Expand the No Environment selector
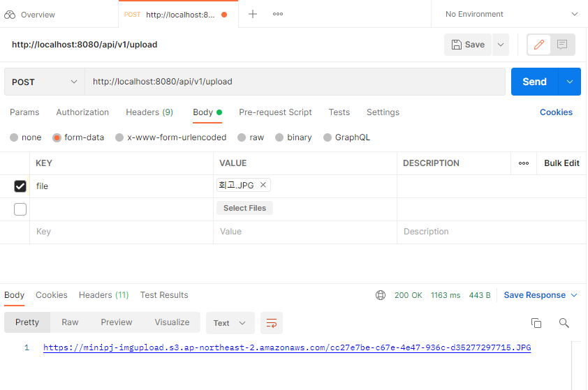 point(511,14)
